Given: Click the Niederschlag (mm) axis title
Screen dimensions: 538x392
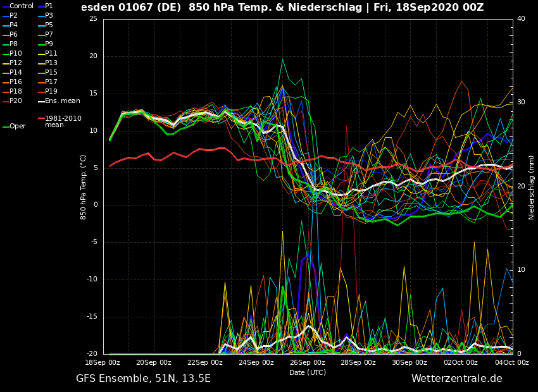Looking at the screenshot, I should coord(531,187).
